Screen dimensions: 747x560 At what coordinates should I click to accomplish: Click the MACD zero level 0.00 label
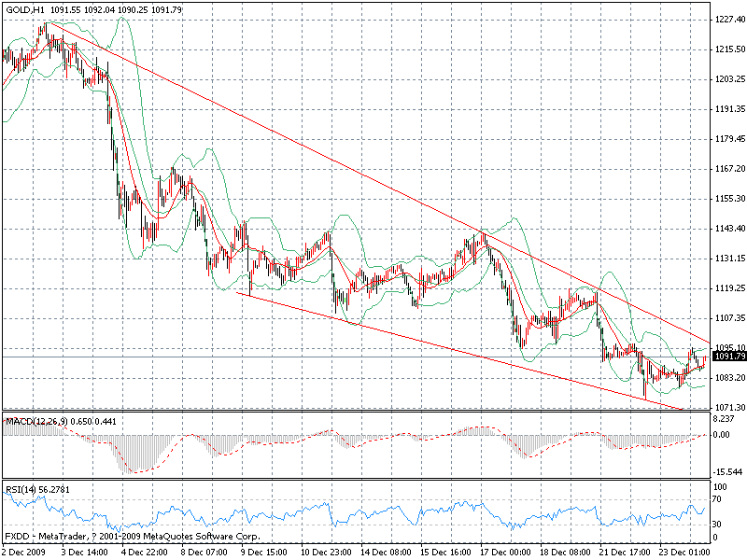(722, 435)
